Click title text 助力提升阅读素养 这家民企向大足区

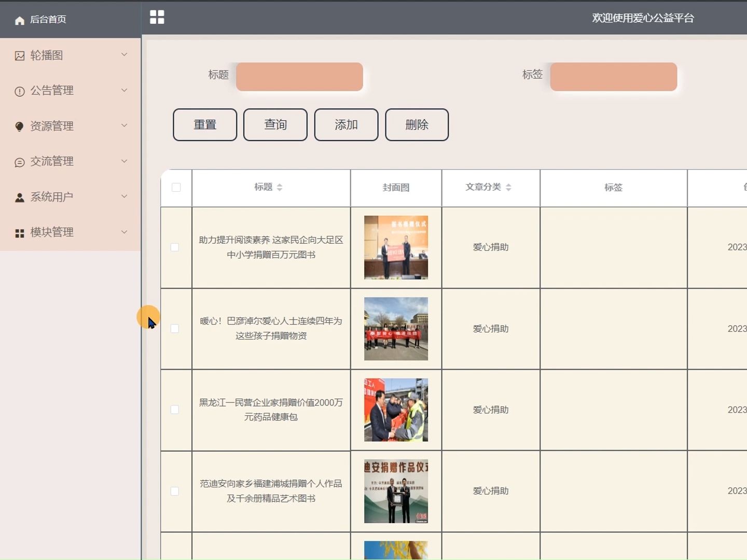[271, 240]
